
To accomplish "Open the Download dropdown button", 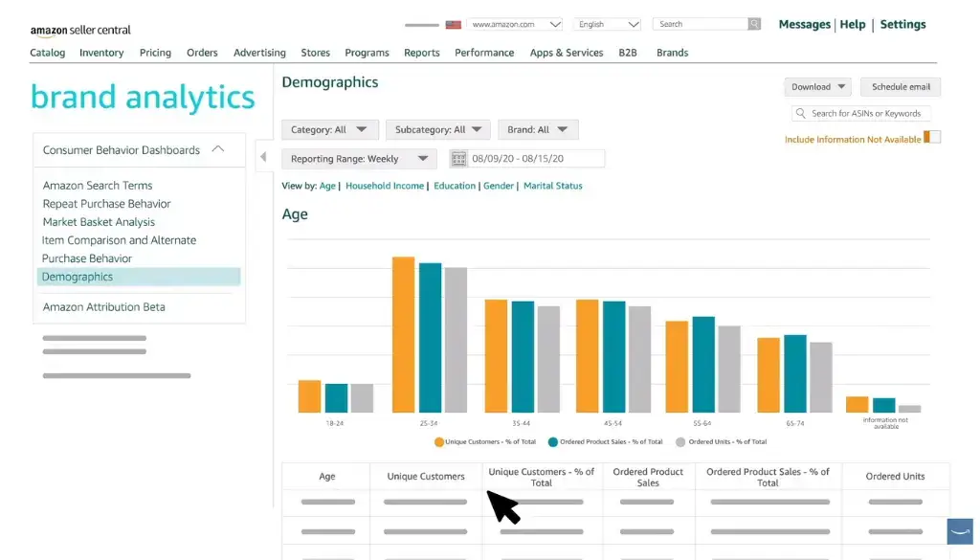I will (x=817, y=87).
